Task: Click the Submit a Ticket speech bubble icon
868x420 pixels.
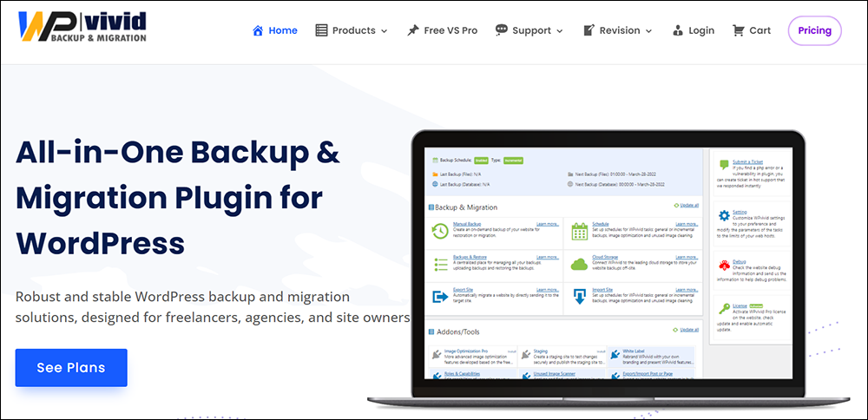Action: tap(724, 165)
